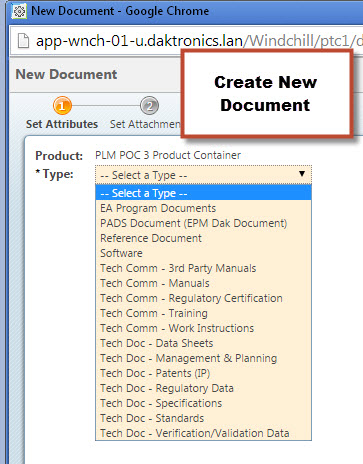Viewport: 363px width, 464px height.
Task: Pick Tech Doc - Patents (IP)
Action: click(203, 373)
